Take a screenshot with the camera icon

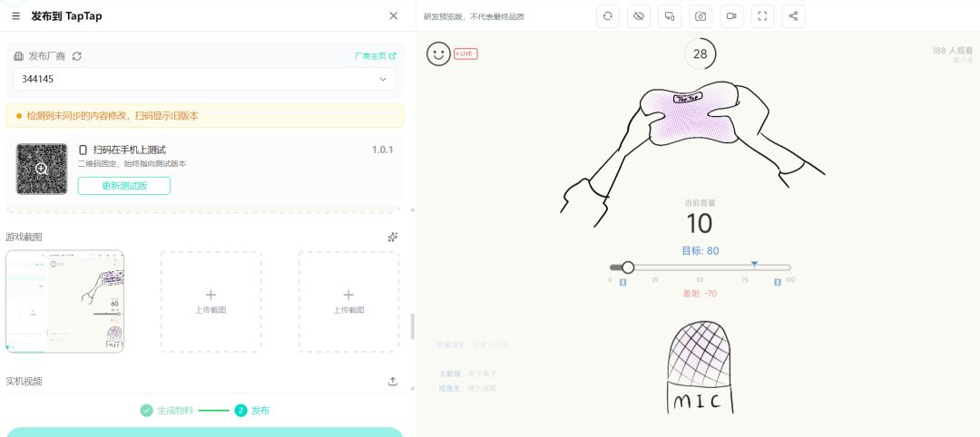pyautogui.click(x=701, y=16)
